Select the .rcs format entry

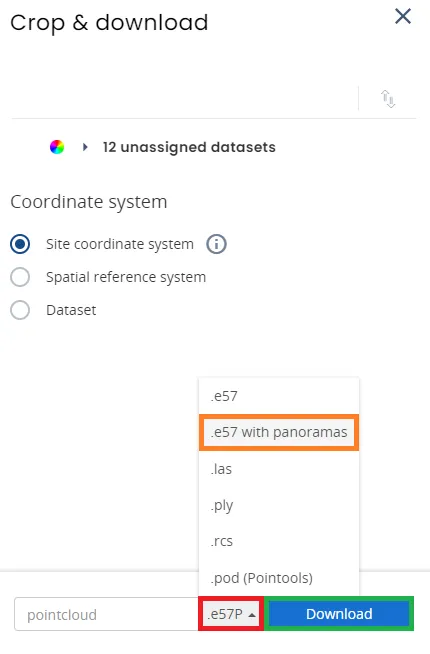(279, 541)
